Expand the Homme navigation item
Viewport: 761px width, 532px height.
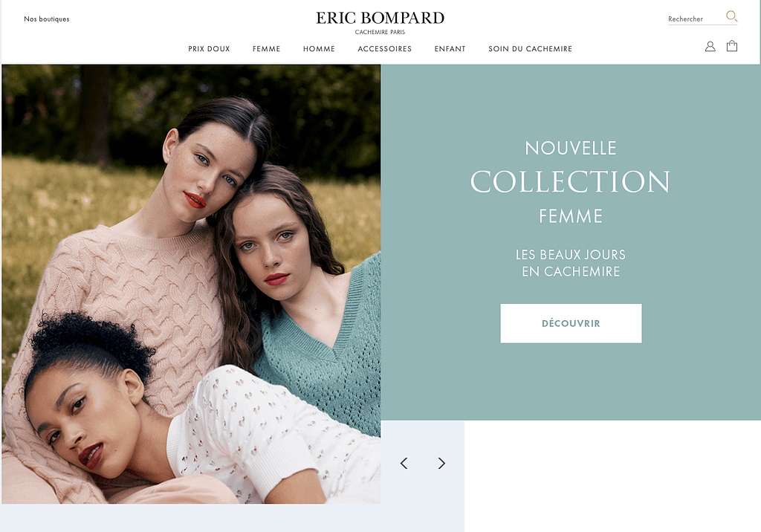pos(319,48)
